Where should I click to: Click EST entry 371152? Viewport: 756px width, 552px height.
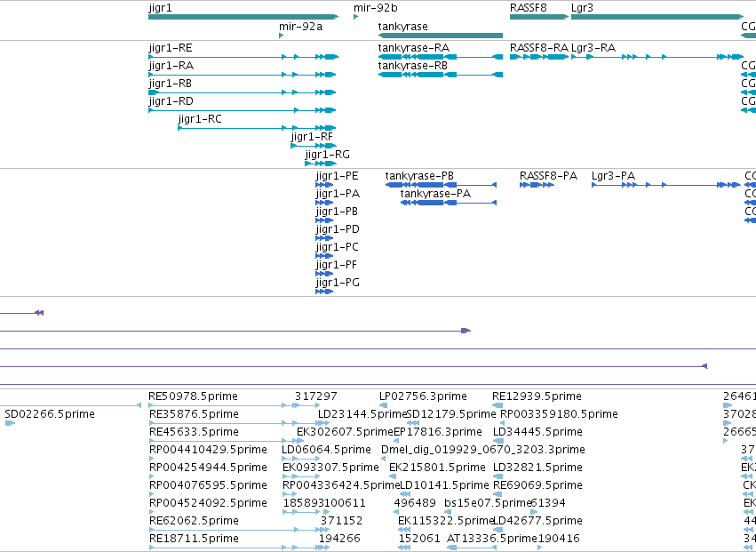point(342,522)
